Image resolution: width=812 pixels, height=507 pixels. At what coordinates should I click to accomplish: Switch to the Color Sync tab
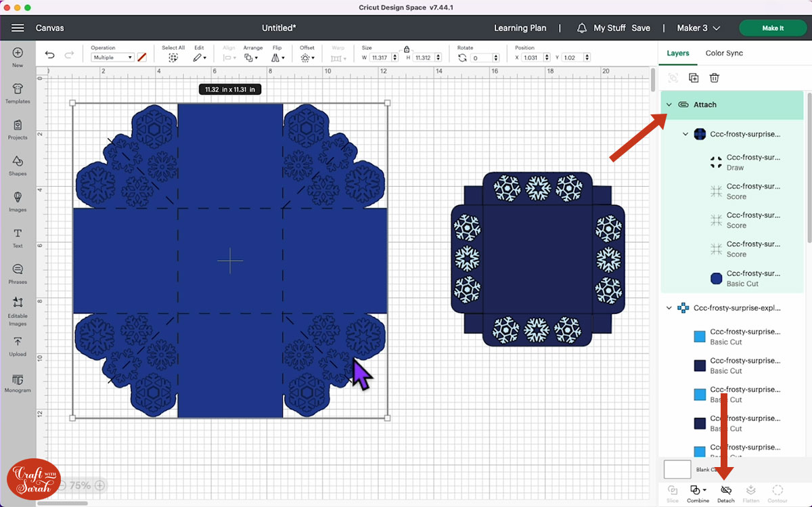(x=724, y=53)
